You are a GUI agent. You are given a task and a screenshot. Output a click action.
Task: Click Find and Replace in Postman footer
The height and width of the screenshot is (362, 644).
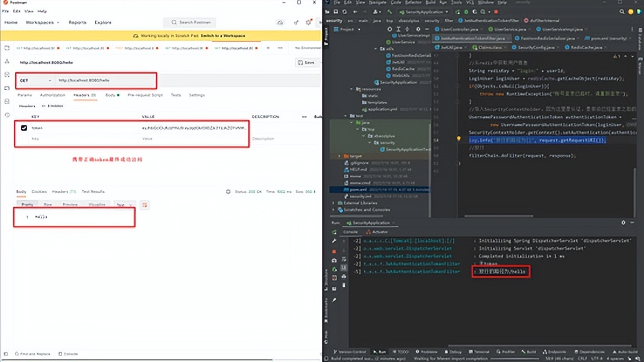(33, 354)
